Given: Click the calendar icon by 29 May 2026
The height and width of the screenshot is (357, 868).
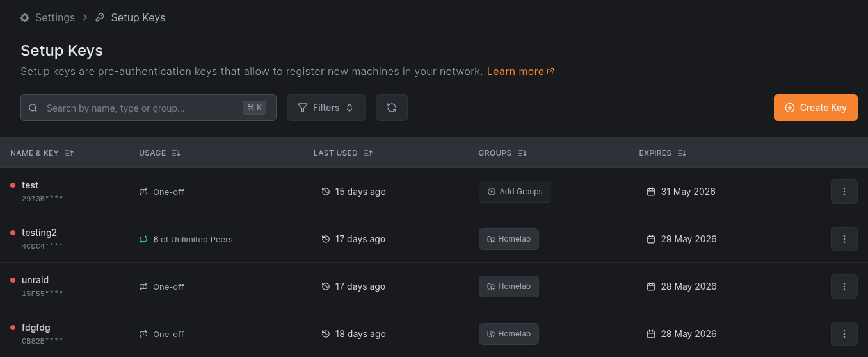Looking at the screenshot, I should (651, 239).
